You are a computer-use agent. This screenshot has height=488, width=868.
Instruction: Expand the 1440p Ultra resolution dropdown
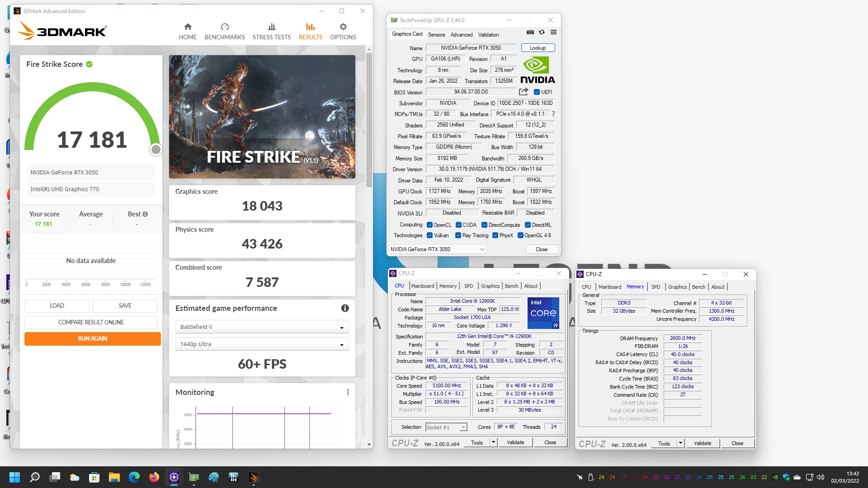pyautogui.click(x=262, y=344)
